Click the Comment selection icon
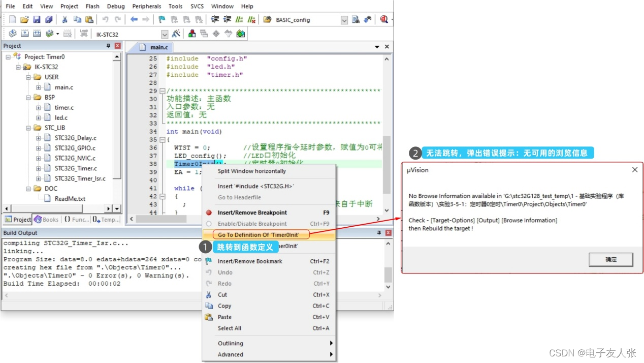644x363 pixels. coord(239,19)
